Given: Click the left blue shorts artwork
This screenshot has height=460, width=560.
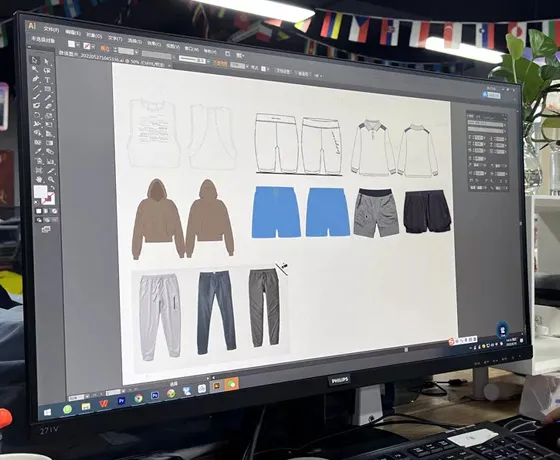Looking at the screenshot, I should click(276, 211).
